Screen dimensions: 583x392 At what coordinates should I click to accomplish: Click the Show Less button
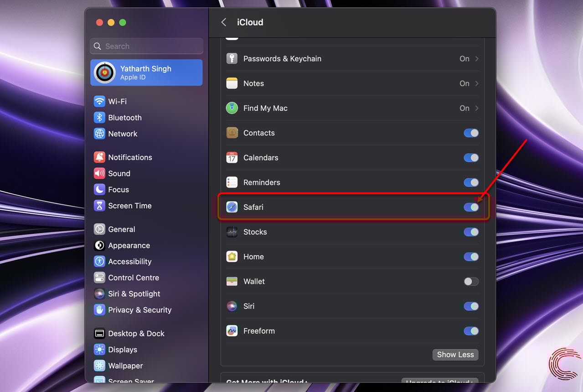coord(455,355)
